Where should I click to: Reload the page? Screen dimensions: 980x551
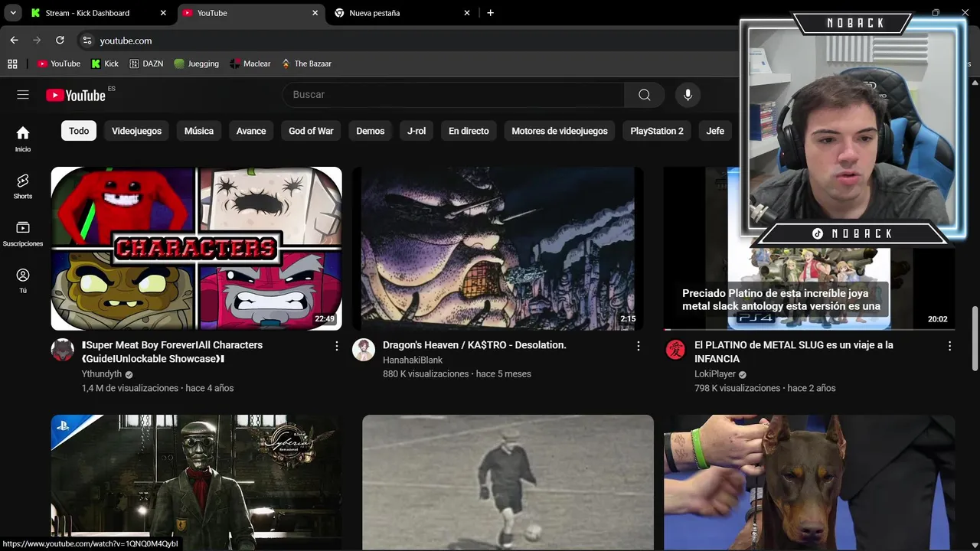[60, 41]
